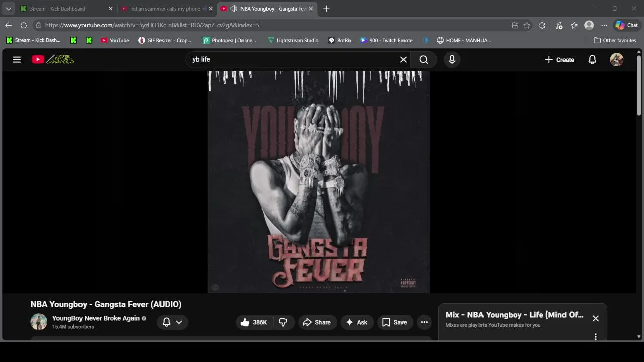
Task: Dislike the Gangsta Fever video
Action: pos(283,322)
